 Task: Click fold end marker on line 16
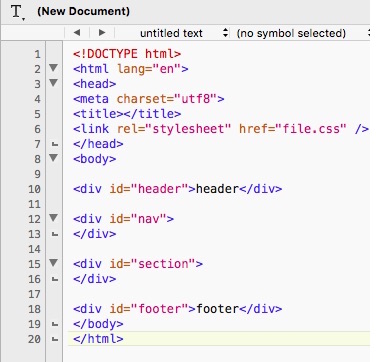(55, 279)
